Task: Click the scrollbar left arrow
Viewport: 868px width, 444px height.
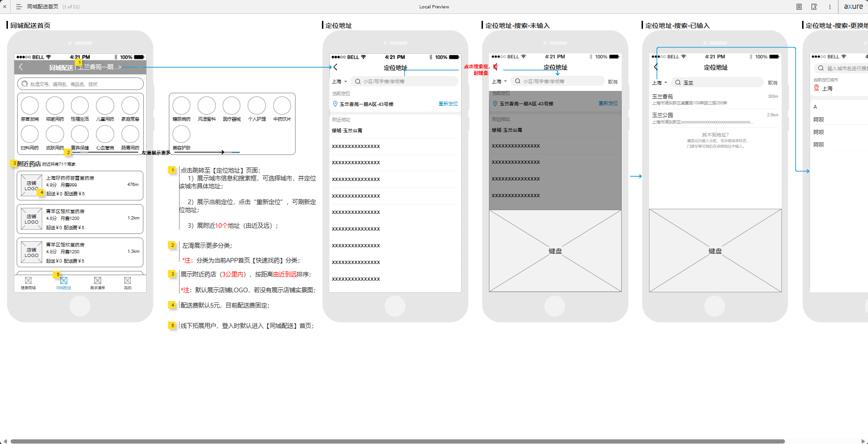Action: pyautogui.click(x=5, y=441)
